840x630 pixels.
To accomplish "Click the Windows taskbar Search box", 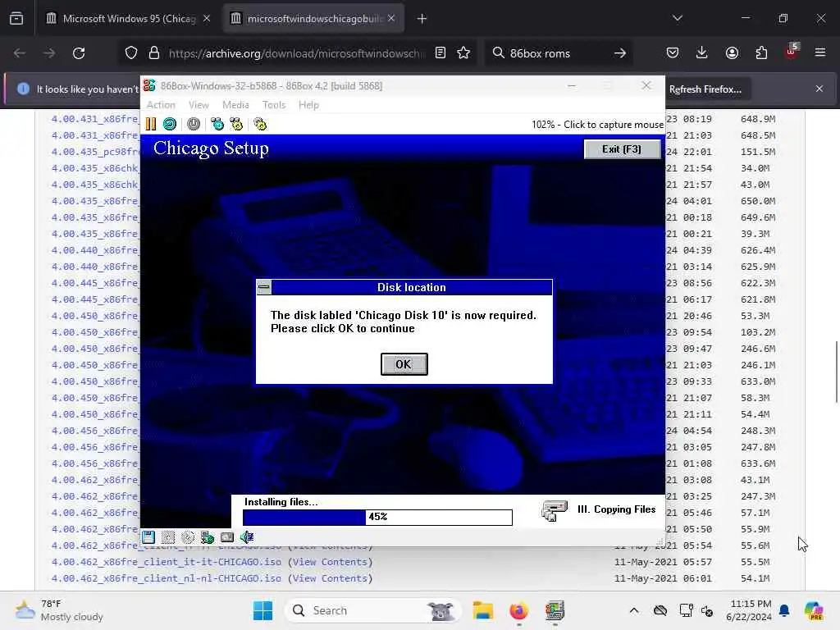I will [373, 610].
